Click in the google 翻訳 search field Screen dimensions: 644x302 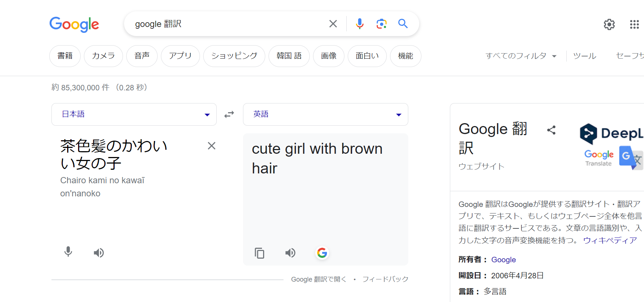coord(226,24)
